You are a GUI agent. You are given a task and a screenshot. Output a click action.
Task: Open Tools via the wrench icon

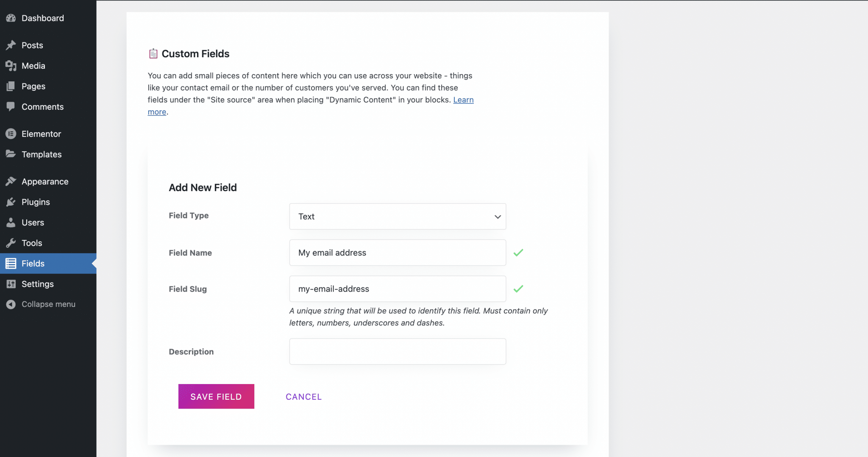(11, 242)
